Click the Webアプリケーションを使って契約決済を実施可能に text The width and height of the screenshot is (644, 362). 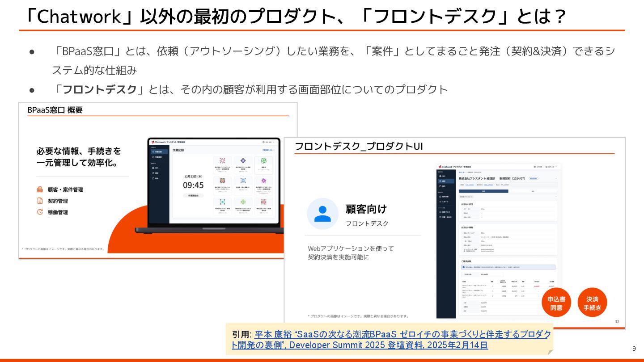click(351, 253)
